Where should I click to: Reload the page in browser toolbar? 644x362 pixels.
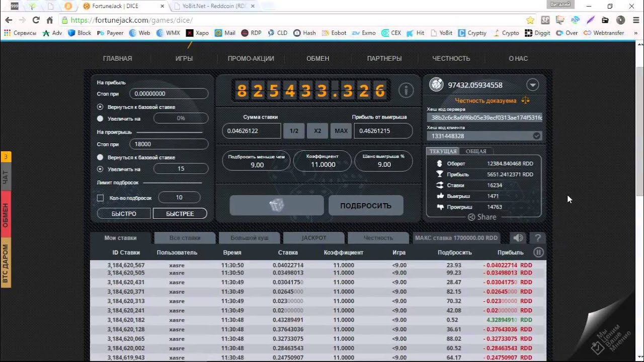click(36, 20)
